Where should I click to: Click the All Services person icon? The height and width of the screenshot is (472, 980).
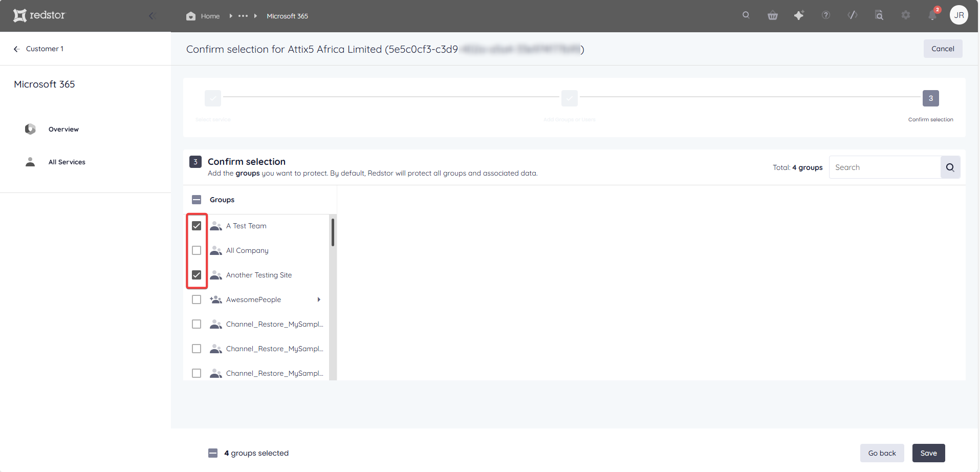(x=30, y=162)
